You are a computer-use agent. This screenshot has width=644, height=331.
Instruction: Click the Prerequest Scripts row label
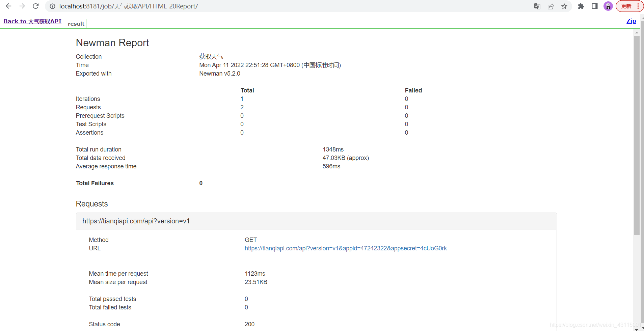pyautogui.click(x=100, y=116)
